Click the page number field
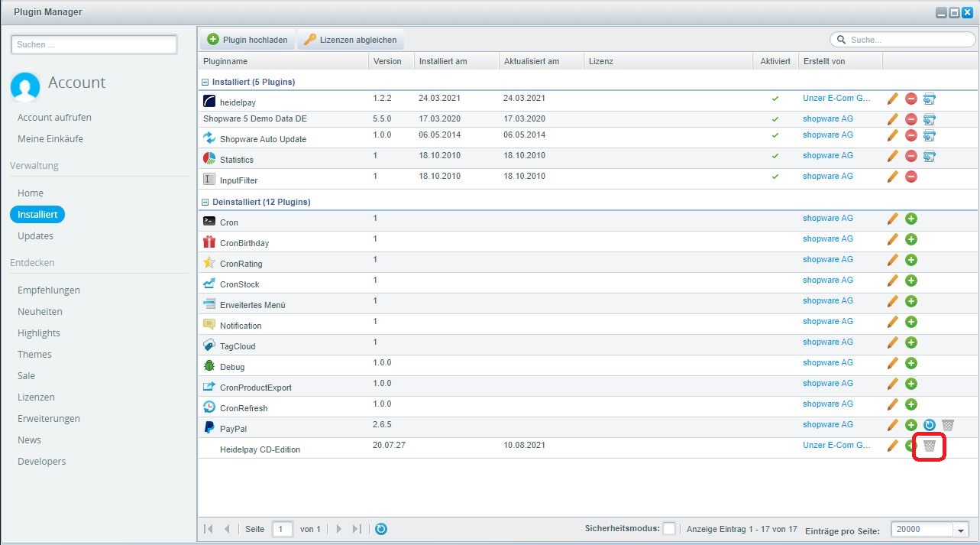Image resolution: width=980 pixels, height=545 pixels. point(283,529)
